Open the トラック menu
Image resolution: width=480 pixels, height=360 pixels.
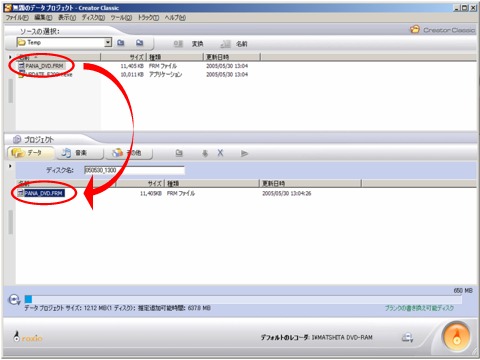tap(148, 18)
